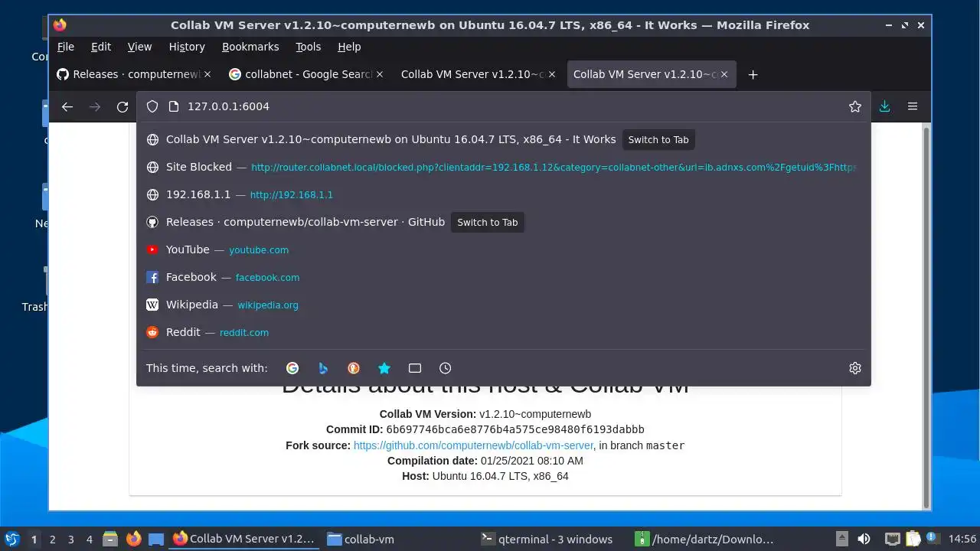Click the GitHub favicon in suggestions
The width and height of the screenshot is (980, 551).
click(x=152, y=222)
